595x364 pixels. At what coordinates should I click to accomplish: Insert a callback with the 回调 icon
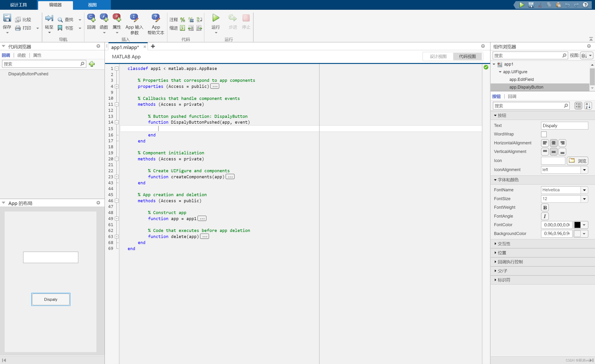coord(91,18)
